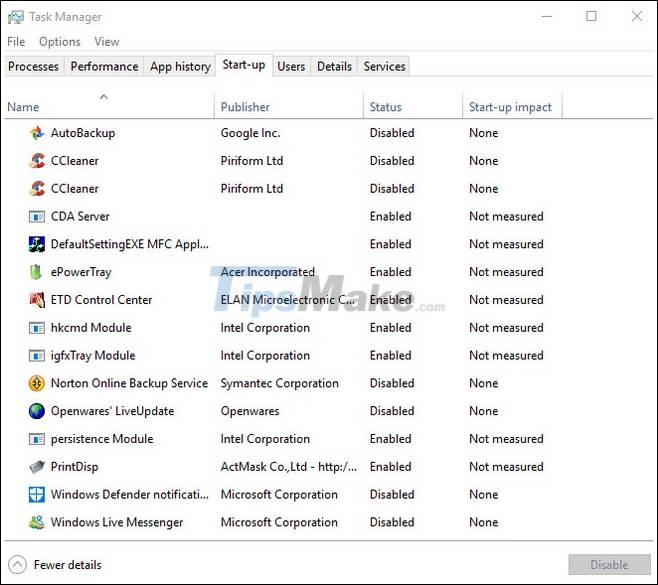This screenshot has height=585, width=658.
Task: Click the sort arrow above Name column
Action: (104, 97)
